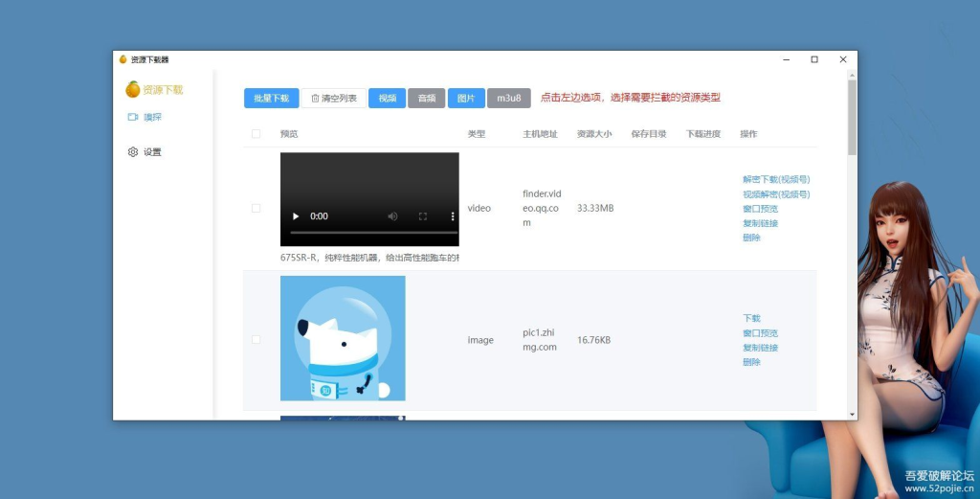Viewport: 980px width, 499px height.
Task: Click the 保存目录 column header
Action: tap(649, 134)
